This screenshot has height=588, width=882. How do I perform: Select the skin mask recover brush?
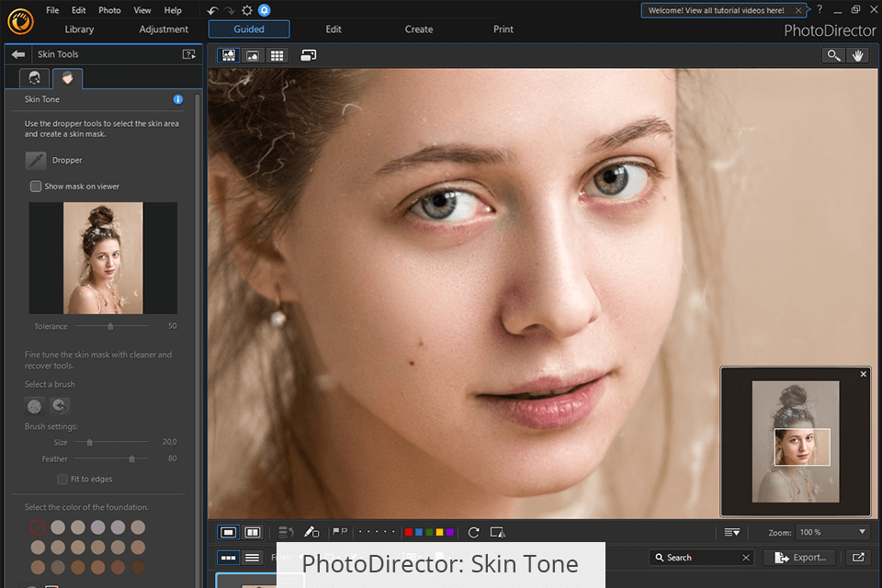(x=61, y=406)
